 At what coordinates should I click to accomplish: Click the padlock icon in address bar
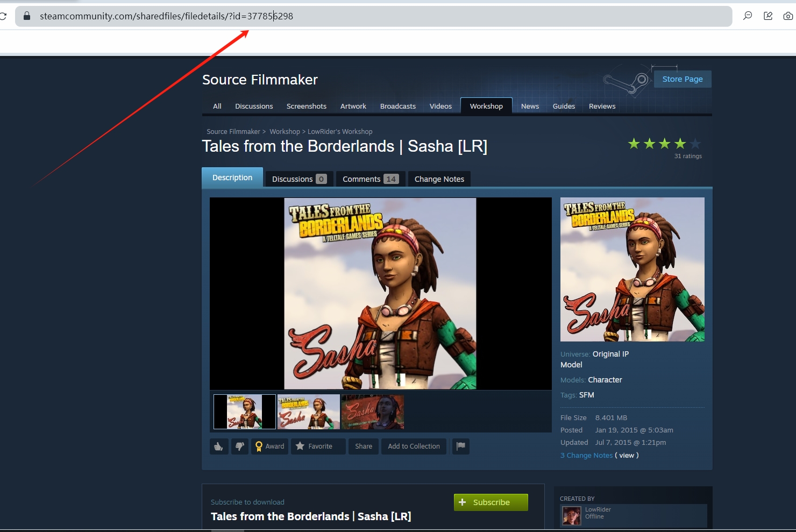pyautogui.click(x=26, y=16)
